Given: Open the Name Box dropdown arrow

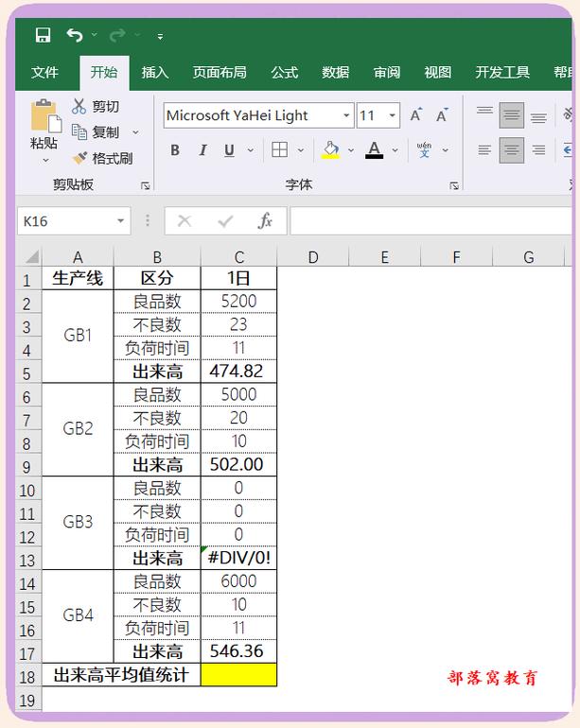Looking at the screenshot, I should click(121, 221).
